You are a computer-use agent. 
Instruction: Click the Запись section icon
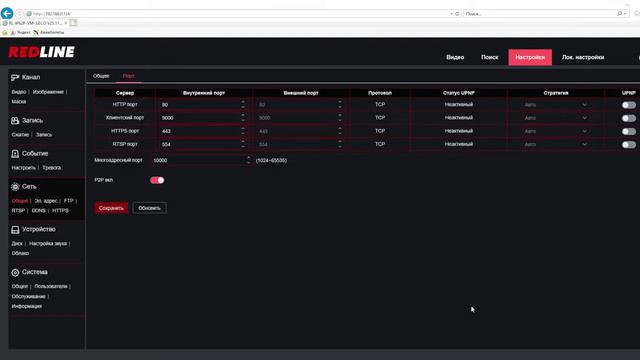coord(15,120)
